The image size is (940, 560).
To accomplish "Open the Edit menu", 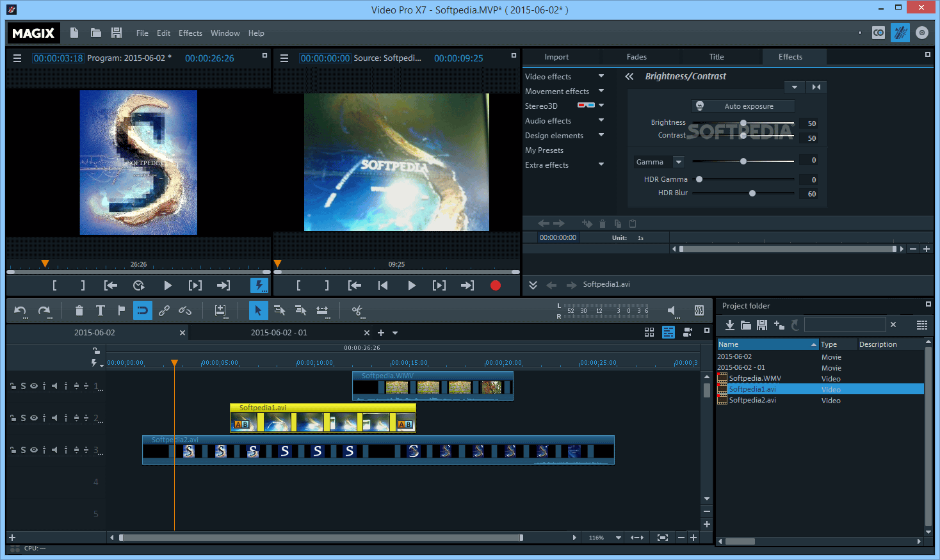I will point(164,33).
